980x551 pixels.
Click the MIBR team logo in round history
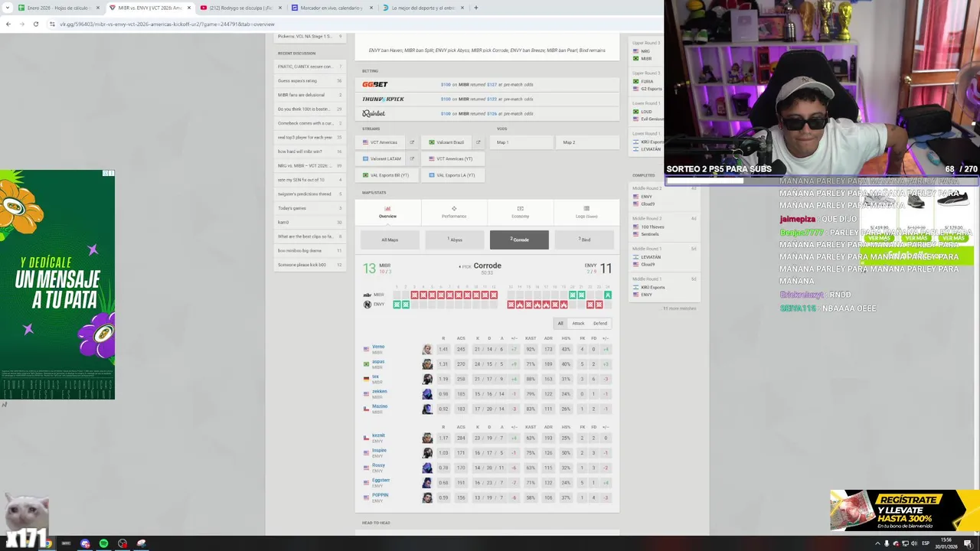click(x=367, y=295)
